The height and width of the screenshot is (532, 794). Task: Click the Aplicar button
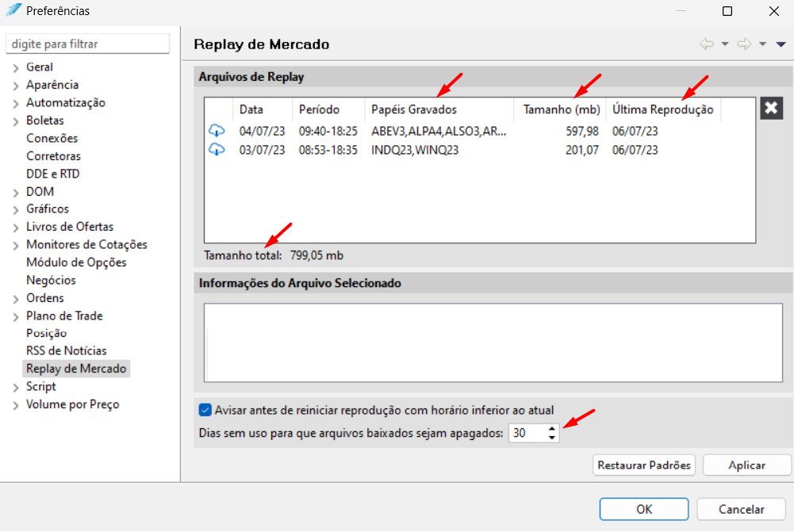click(x=746, y=465)
